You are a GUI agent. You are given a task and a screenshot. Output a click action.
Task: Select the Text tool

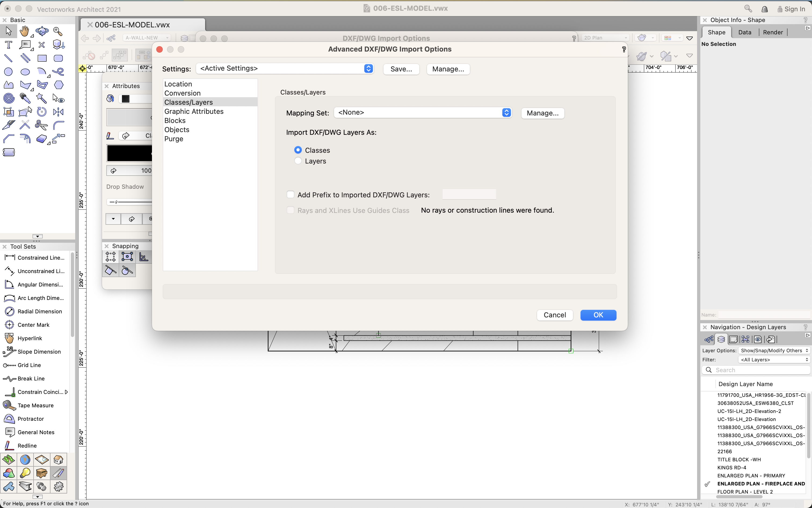coord(8,45)
